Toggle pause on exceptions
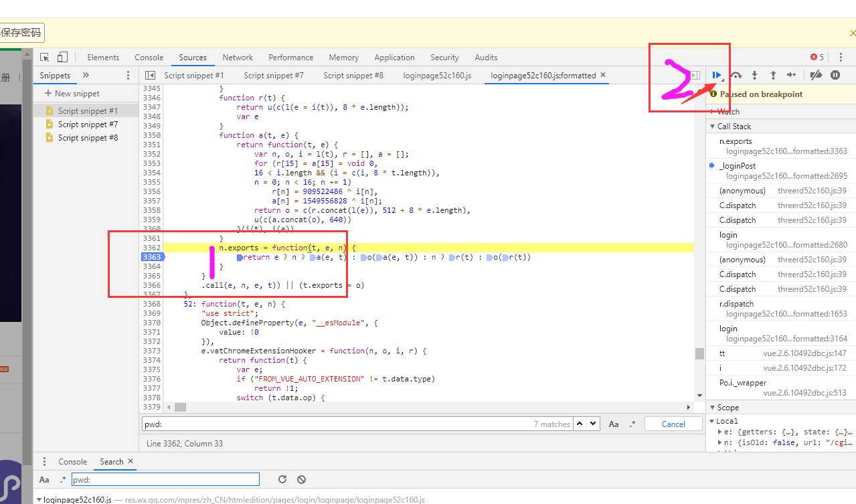Screen dimensions: 856x504 point(835,76)
